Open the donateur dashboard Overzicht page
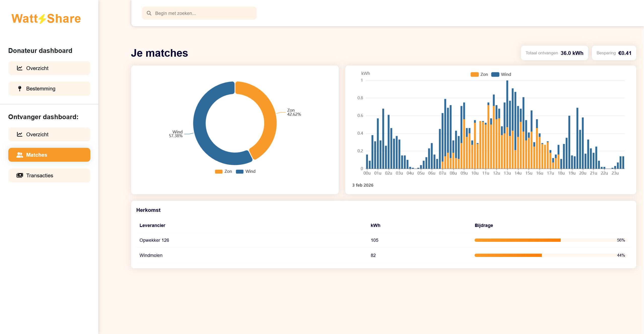Viewport: 644px width, 334px height. pyautogui.click(x=49, y=68)
